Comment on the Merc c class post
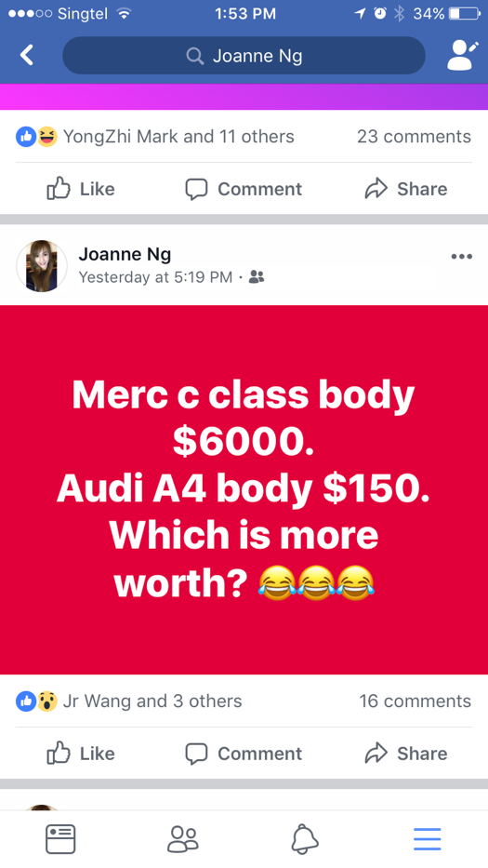 [244, 753]
